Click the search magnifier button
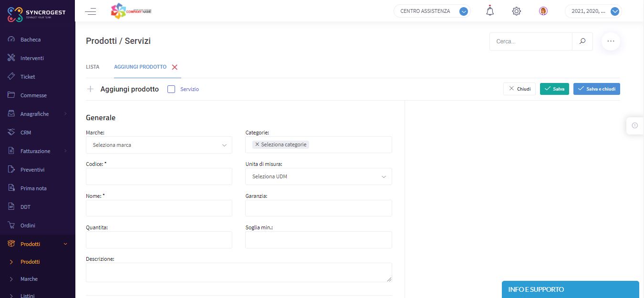Image resolution: width=644 pixels, height=298 pixels. (582, 41)
